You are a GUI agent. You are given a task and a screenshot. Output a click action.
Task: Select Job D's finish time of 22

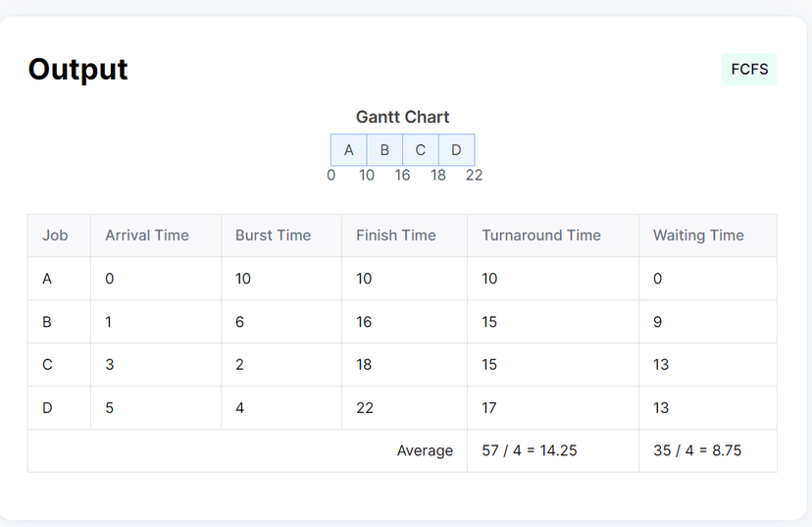pos(365,407)
